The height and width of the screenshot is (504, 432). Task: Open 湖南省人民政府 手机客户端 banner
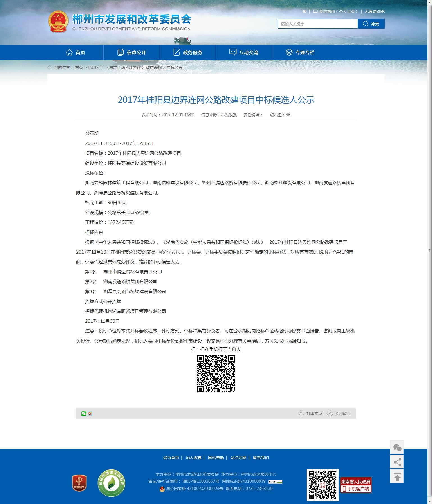click(356, 485)
